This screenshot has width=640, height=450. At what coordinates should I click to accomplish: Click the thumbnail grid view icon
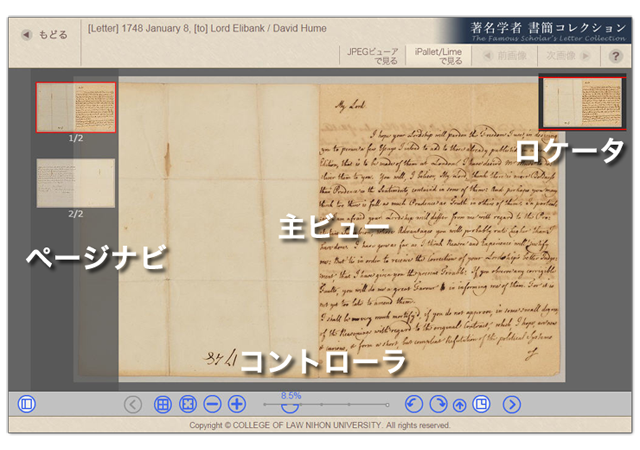(163, 404)
